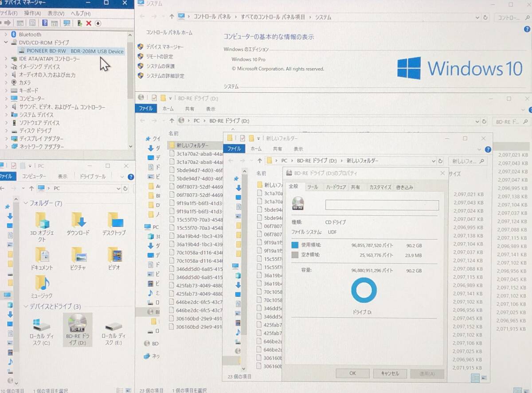The height and width of the screenshot is (393, 532).
Task: Select PIONEER BD-RW BDR-208M USB Device
Action: point(72,51)
